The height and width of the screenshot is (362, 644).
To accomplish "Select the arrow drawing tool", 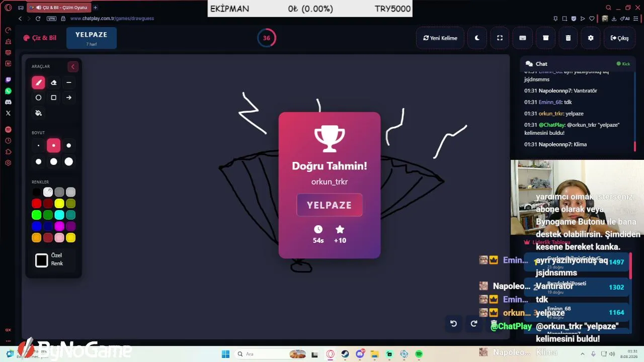I will pyautogui.click(x=69, y=98).
